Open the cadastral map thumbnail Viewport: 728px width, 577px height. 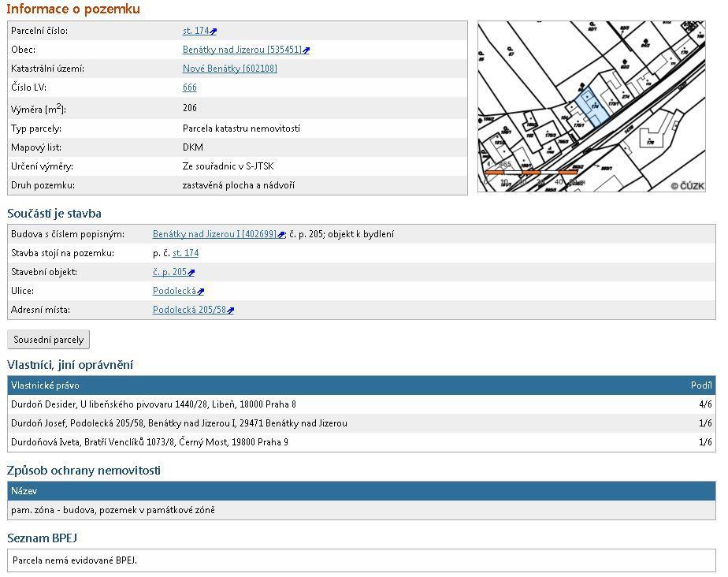(x=592, y=106)
